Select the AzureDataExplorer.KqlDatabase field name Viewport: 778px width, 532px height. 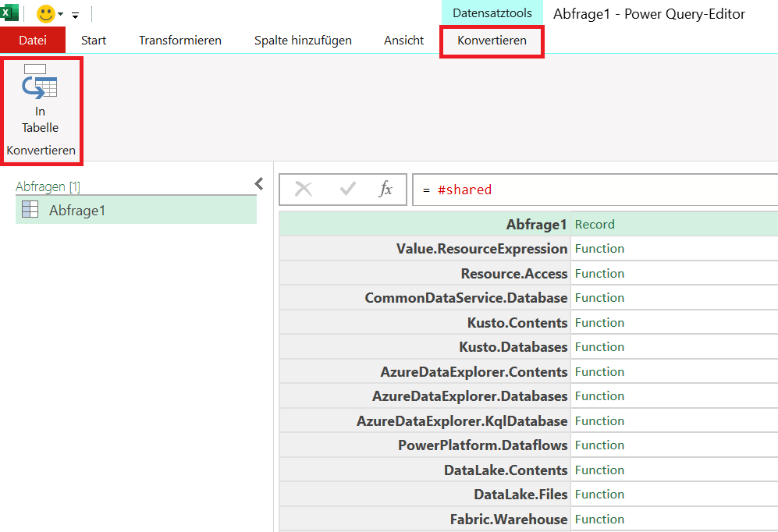[425, 420]
